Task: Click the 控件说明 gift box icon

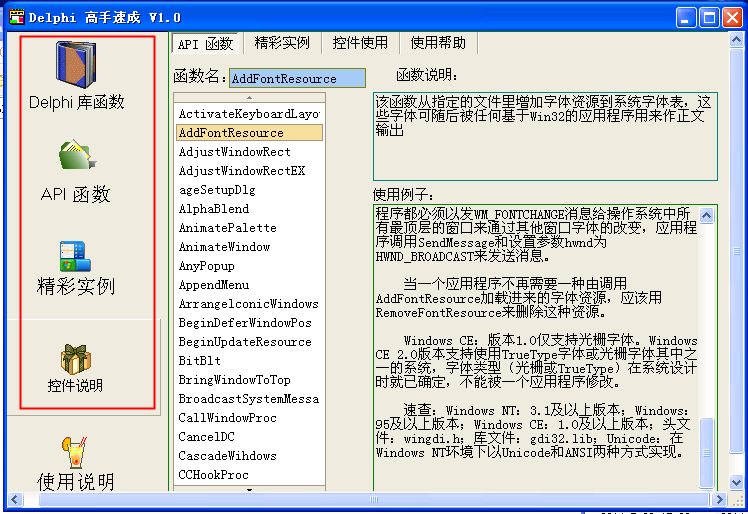Action: pos(76,359)
